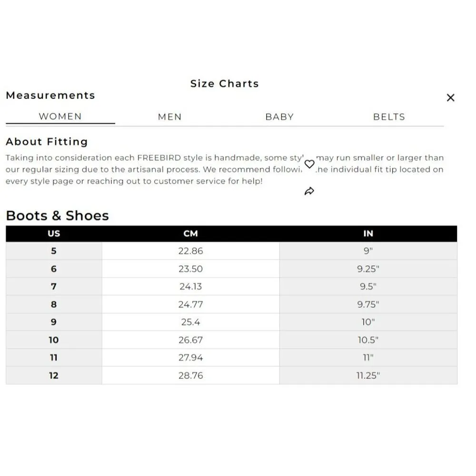Click the 11.25" inches cell
This screenshot has height=476, width=476.
(x=368, y=376)
